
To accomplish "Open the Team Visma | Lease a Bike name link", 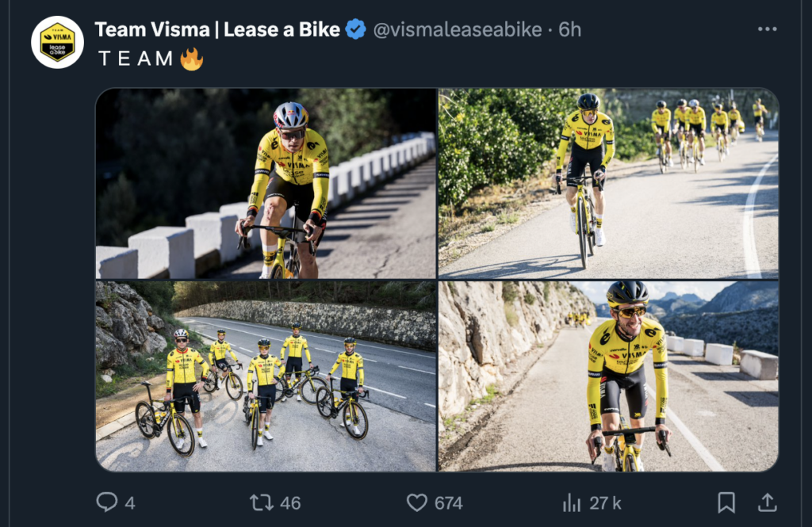I will pos(216,30).
